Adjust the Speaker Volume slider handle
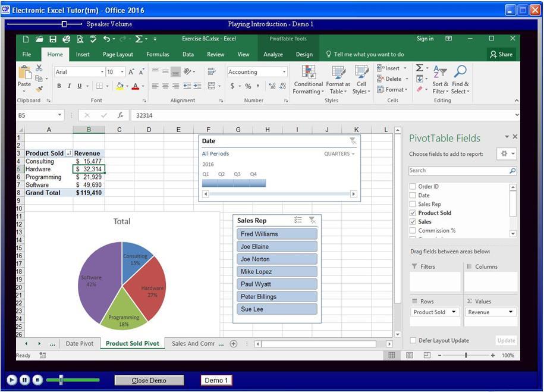This screenshot has width=544, height=392. pyautogui.click(x=64, y=24)
